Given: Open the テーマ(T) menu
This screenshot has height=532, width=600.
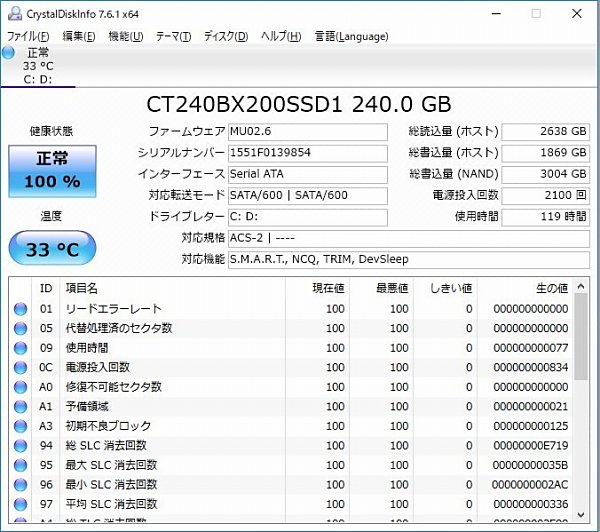Looking at the screenshot, I should (x=173, y=37).
